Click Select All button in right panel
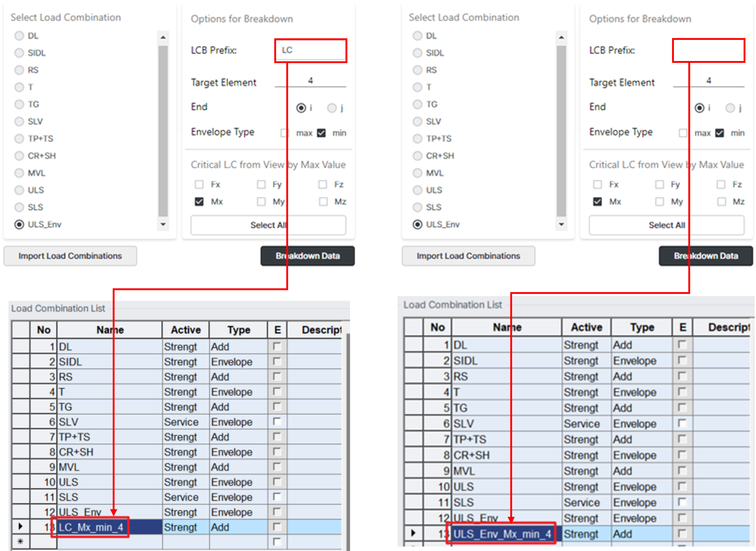Image resolution: width=756 pixels, height=551 pixels. (x=667, y=225)
